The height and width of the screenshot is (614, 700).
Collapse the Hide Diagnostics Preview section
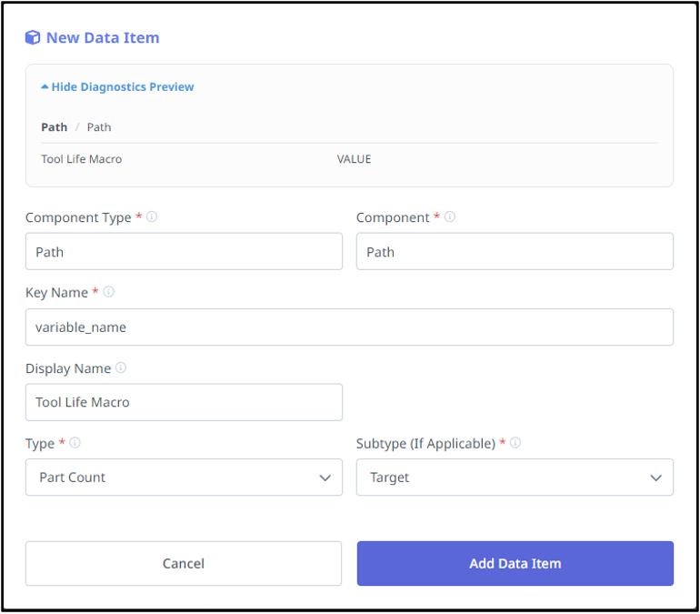click(x=117, y=87)
